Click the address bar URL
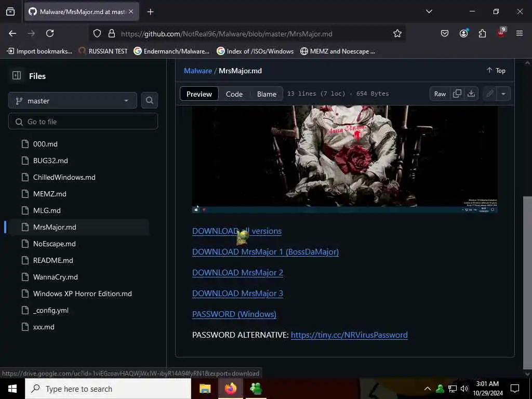This screenshot has width=532, height=399. 227,34
